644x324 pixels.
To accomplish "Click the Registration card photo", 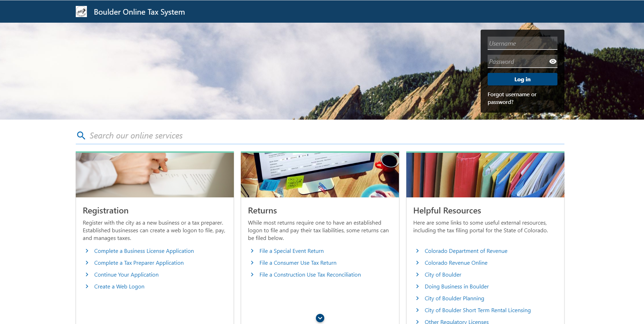I will [x=155, y=175].
